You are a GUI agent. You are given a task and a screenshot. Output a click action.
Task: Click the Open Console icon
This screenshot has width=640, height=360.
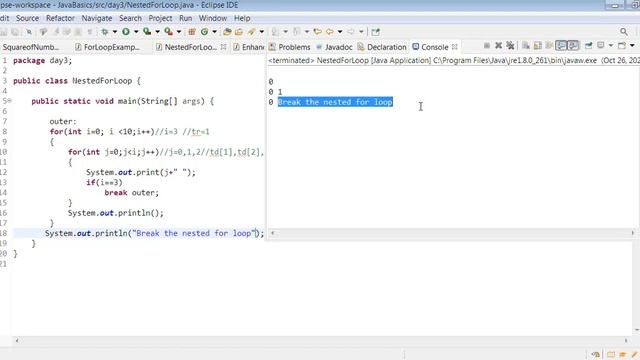(x=622, y=46)
